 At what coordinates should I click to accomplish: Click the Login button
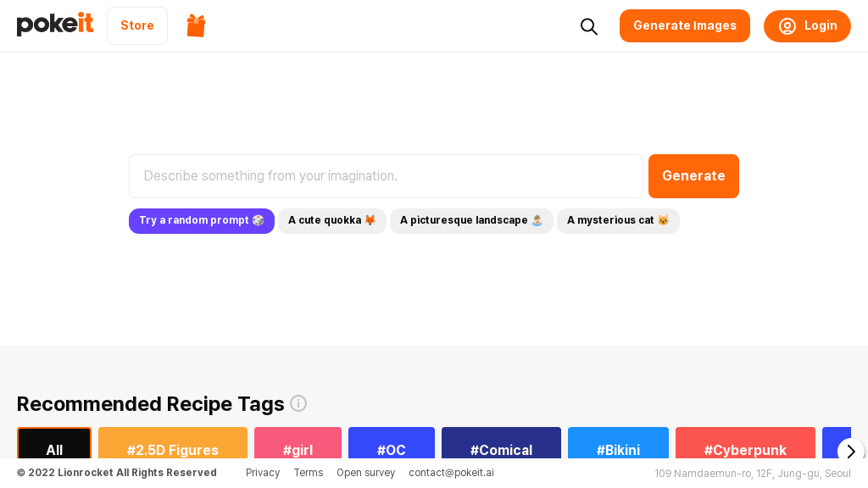(807, 25)
